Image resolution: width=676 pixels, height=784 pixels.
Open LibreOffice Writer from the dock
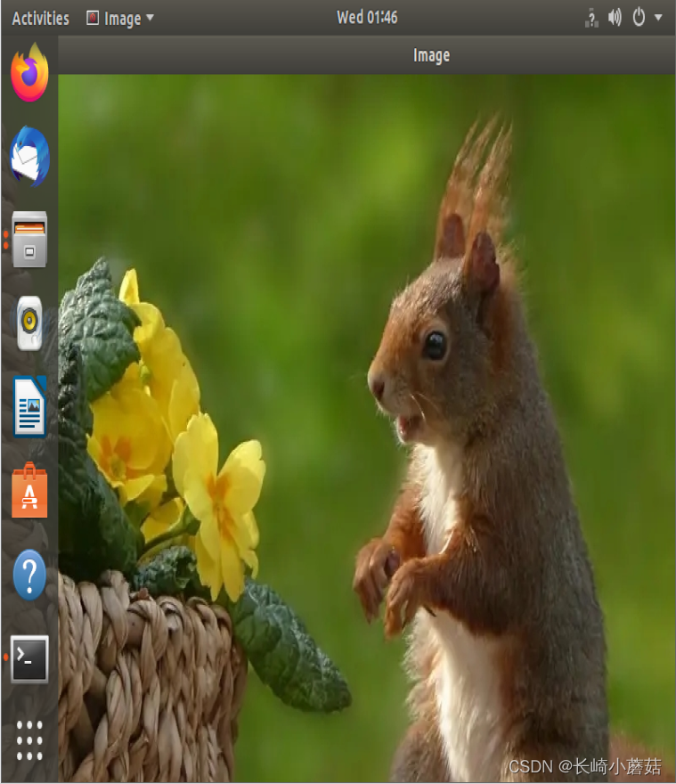[29, 406]
